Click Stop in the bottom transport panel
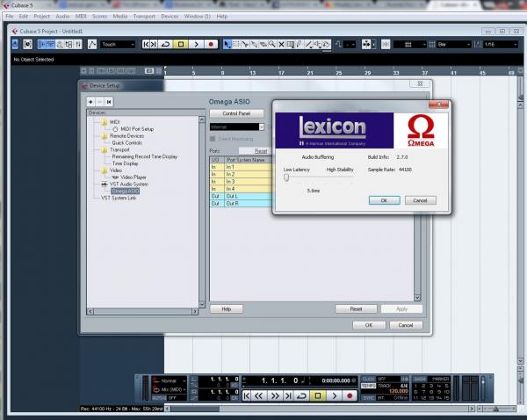Screen dimensions: 527x420 point(318,396)
